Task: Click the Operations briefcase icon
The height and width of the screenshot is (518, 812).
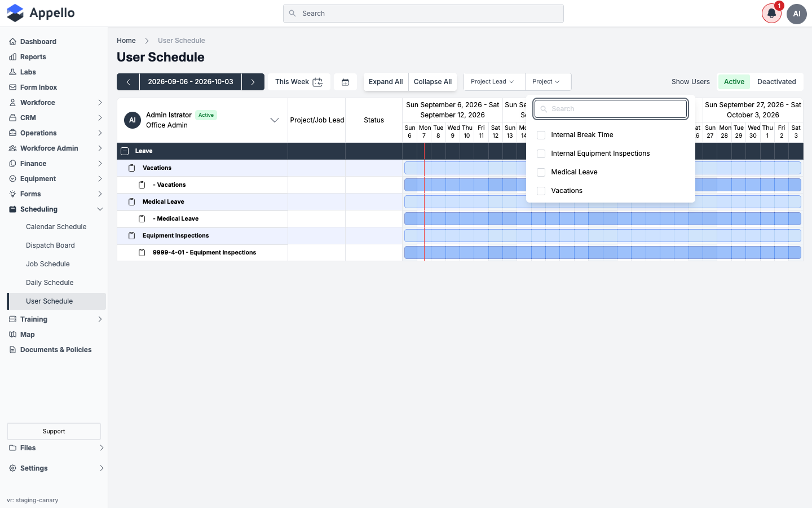Action: [12, 133]
